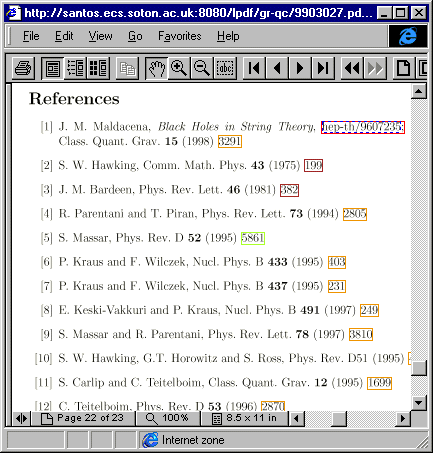Click the vertical scrollbar down arrow
The height and width of the screenshot is (453, 433).
pos(419,403)
